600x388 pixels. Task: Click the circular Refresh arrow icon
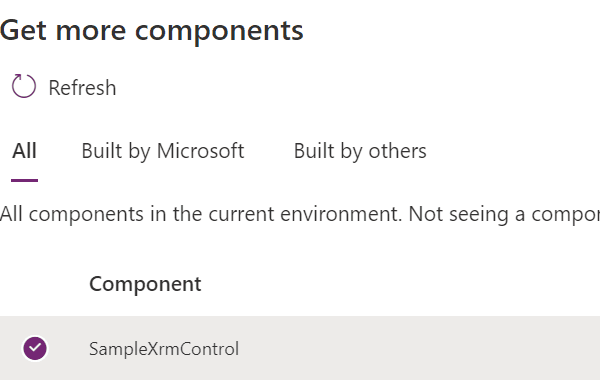(24, 86)
